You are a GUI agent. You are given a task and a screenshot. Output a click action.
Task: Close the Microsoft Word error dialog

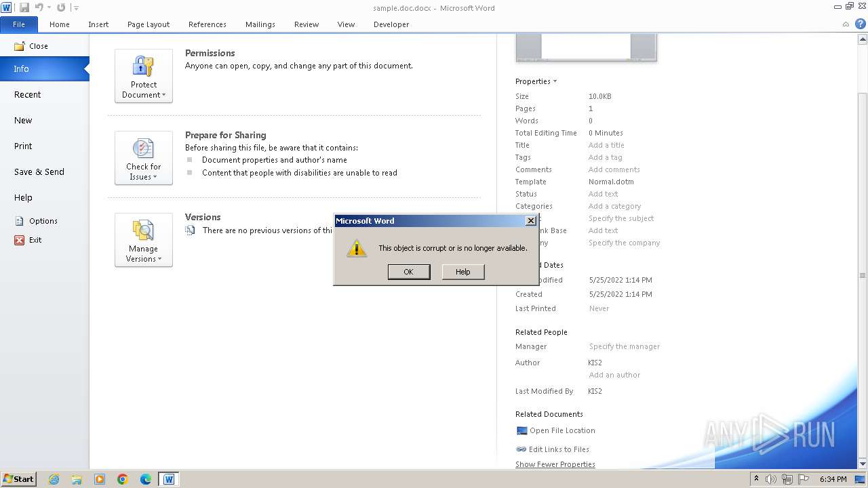point(531,221)
